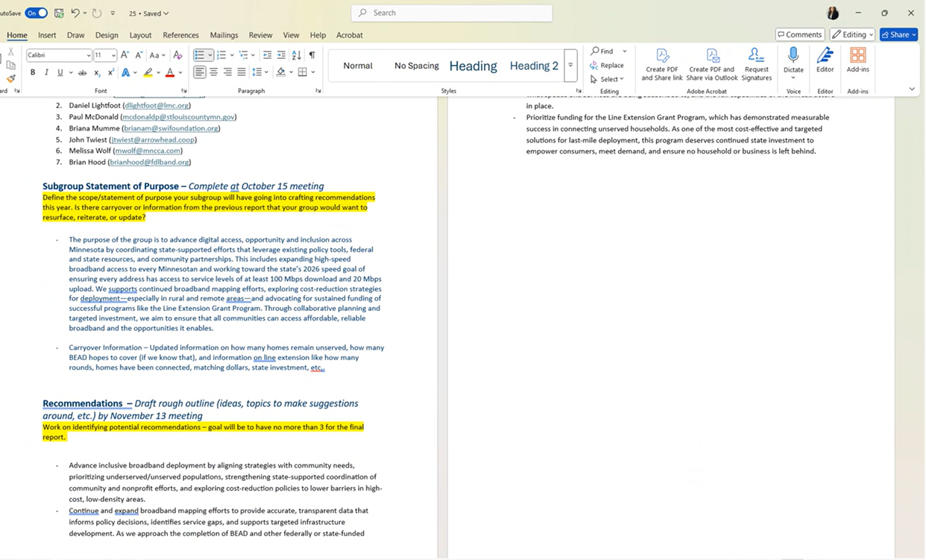Apply the yellow text highlight color
Viewport: 926px width, 560px height.
[x=148, y=72]
